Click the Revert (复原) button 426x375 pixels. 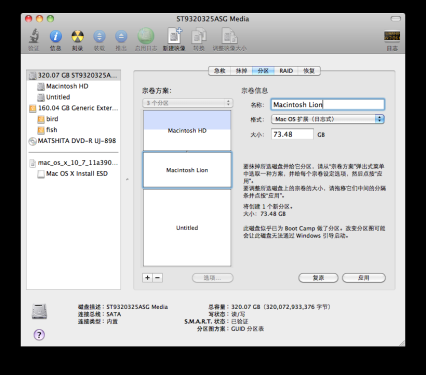click(x=318, y=278)
